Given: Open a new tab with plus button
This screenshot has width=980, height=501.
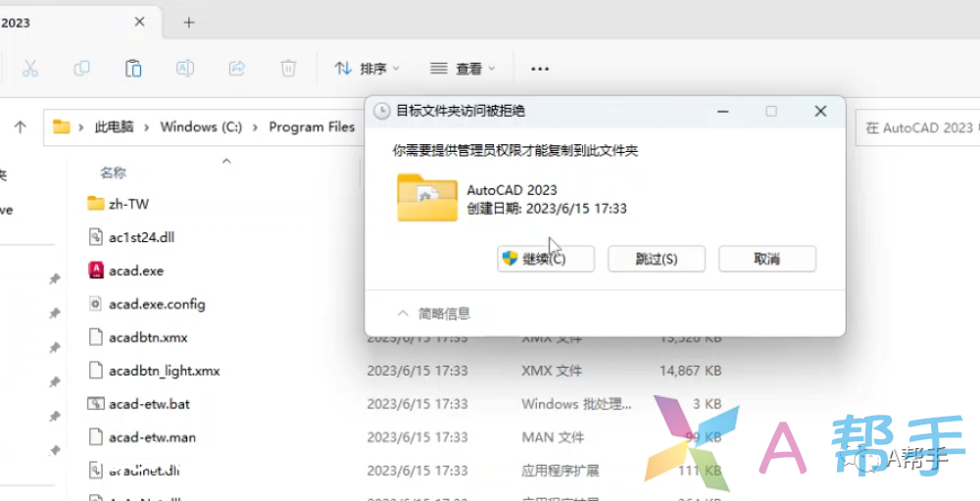Looking at the screenshot, I should tap(189, 23).
